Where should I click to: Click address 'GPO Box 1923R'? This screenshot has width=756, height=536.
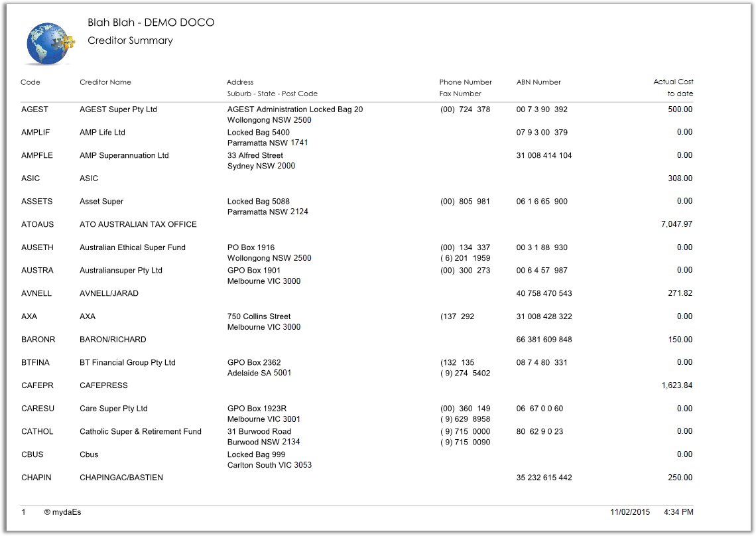tap(257, 409)
